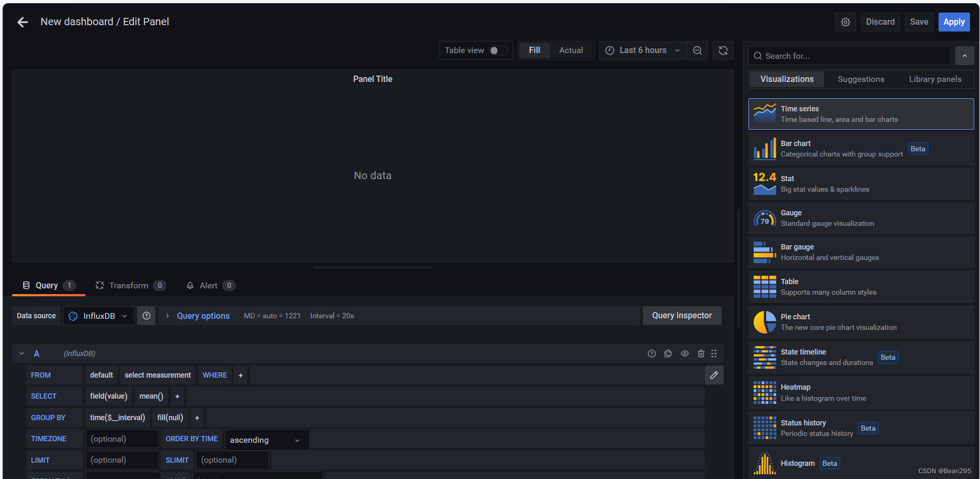Open the Query inspector
Screen dimensions: 980x479
click(682, 316)
